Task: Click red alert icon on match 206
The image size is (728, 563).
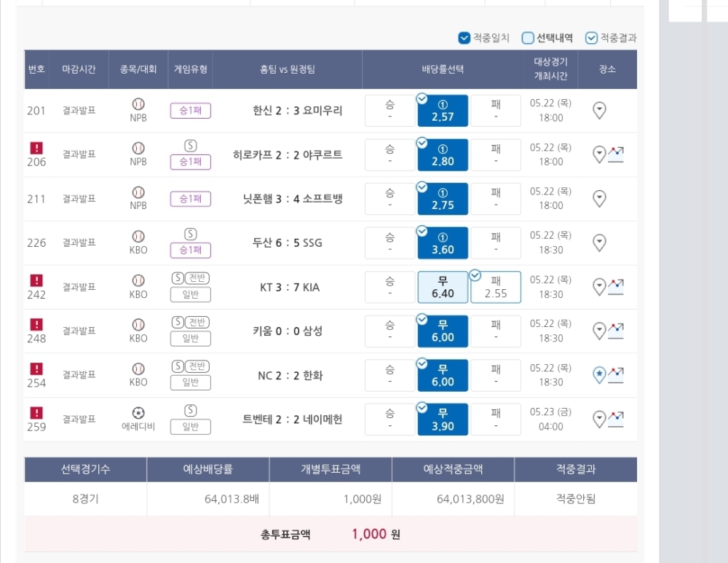Action: click(36, 148)
